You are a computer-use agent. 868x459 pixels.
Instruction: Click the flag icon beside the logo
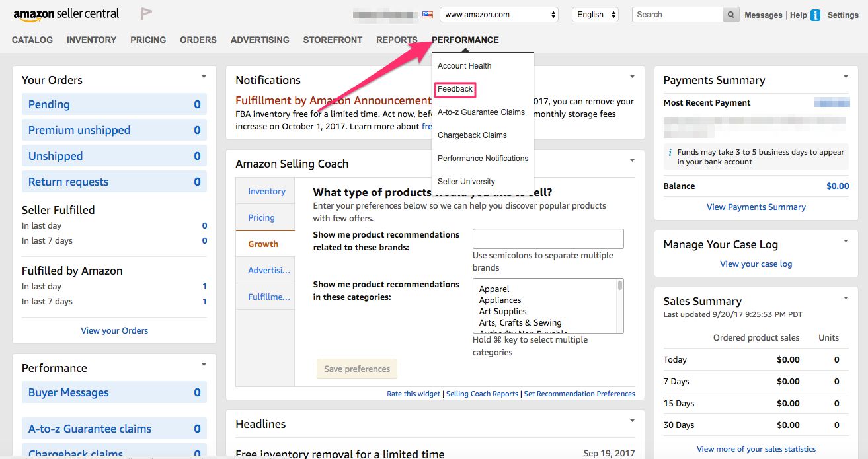click(x=146, y=14)
